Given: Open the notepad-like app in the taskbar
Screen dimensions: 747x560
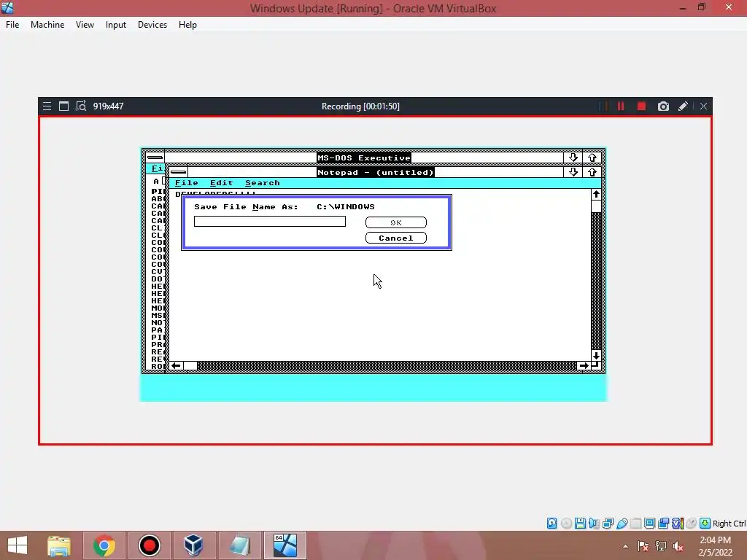Looking at the screenshot, I should tap(239, 545).
